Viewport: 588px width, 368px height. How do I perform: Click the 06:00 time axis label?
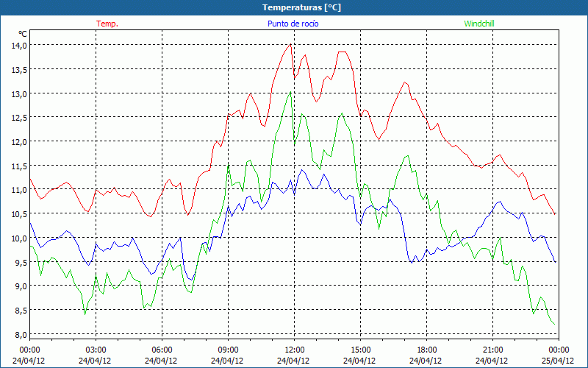(162, 350)
